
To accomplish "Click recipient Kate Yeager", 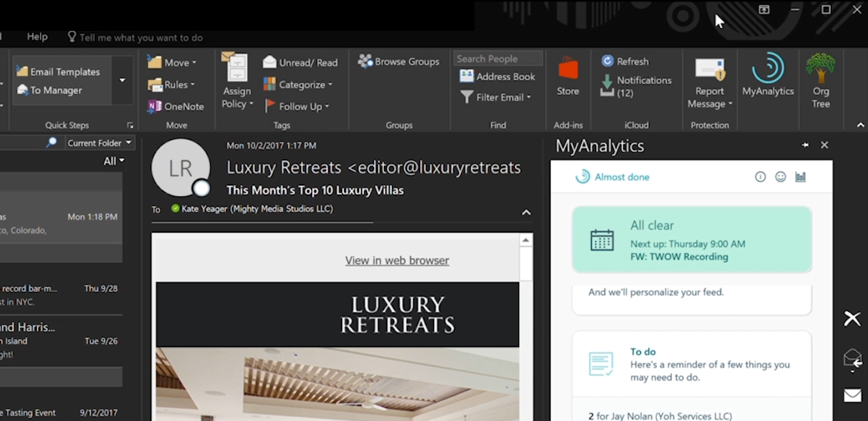I will coord(252,209).
